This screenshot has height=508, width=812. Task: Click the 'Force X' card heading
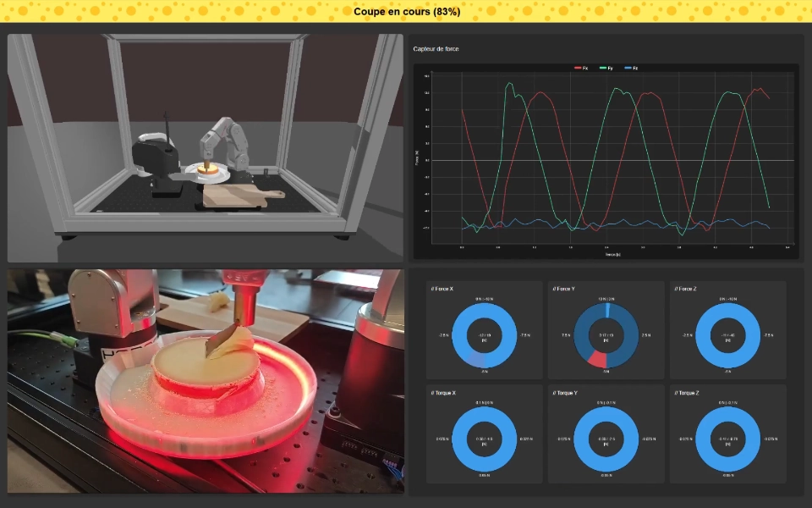[442, 290]
